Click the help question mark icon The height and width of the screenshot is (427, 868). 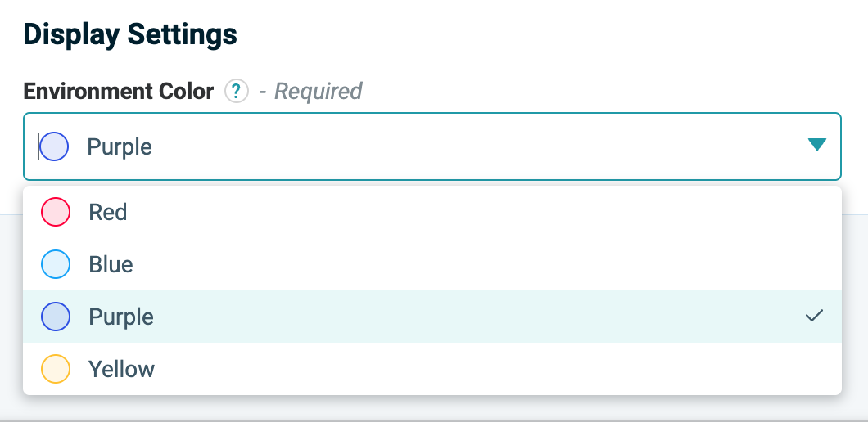pyautogui.click(x=237, y=91)
